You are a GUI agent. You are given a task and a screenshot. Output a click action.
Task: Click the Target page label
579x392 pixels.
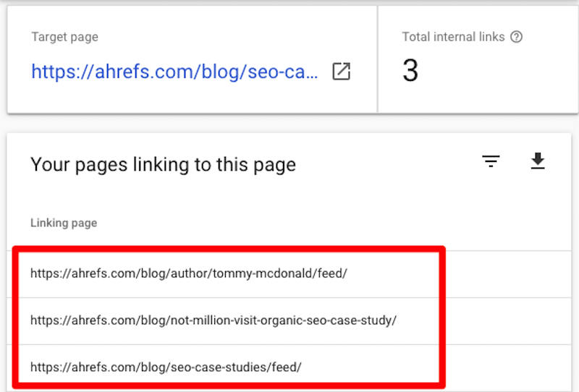64,37
